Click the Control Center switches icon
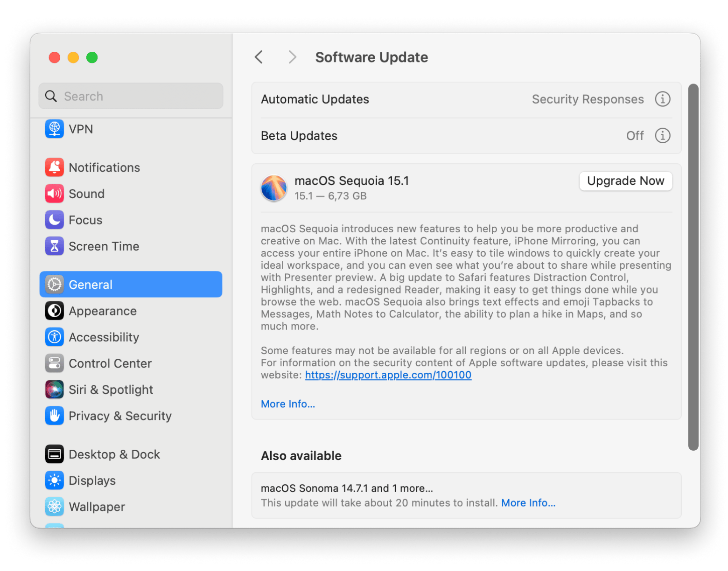 (54, 363)
